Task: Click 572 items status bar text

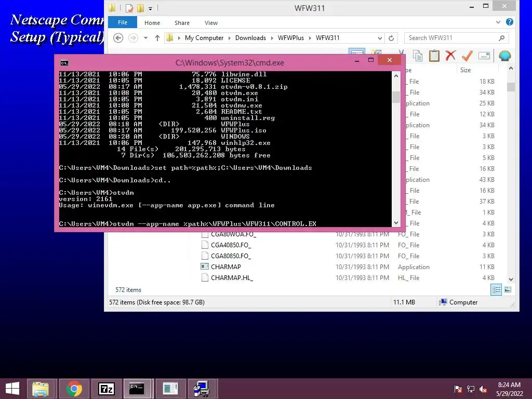Action: click(128, 290)
